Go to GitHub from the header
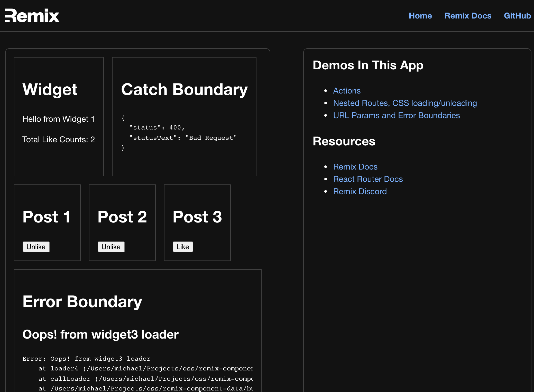This screenshot has height=392, width=534. pyautogui.click(x=517, y=16)
